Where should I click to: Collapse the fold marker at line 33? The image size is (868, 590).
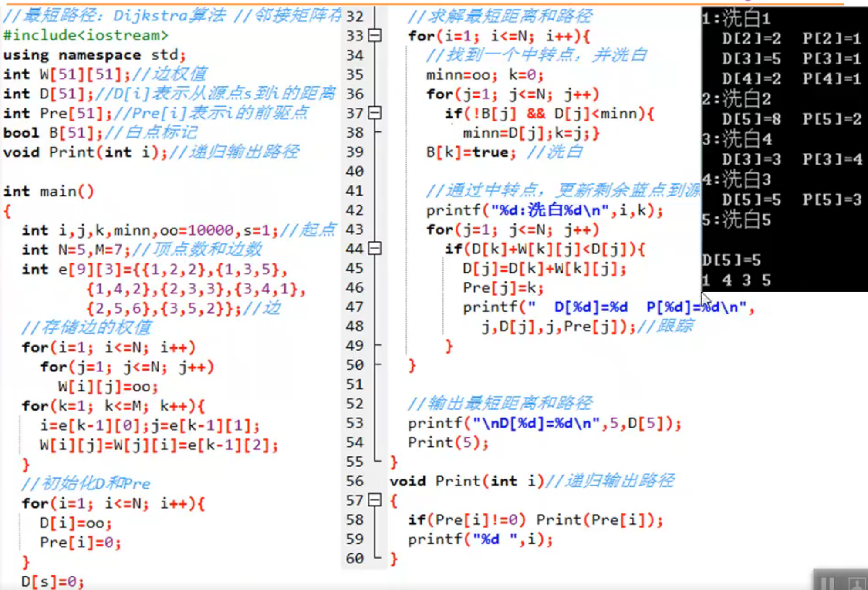pyautogui.click(x=375, y=35)
